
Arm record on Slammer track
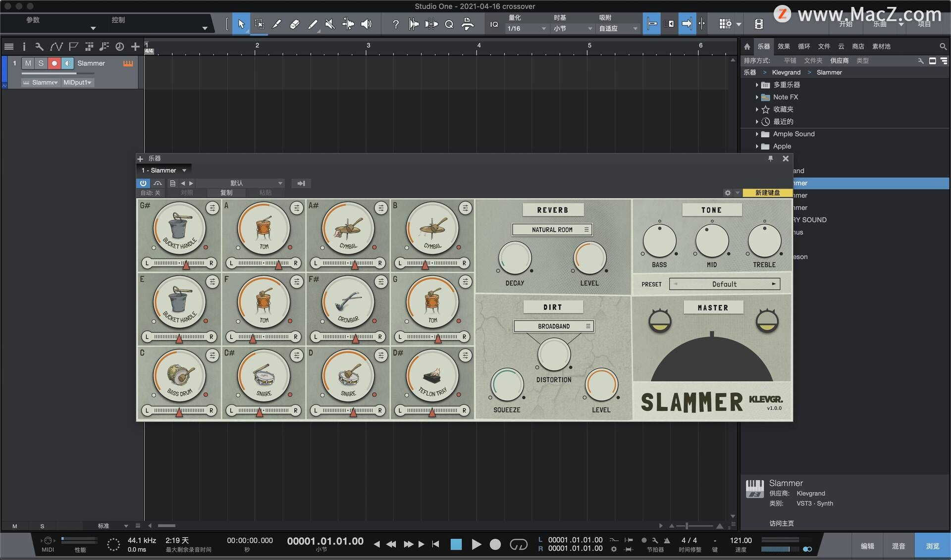(x=54, y=63)
